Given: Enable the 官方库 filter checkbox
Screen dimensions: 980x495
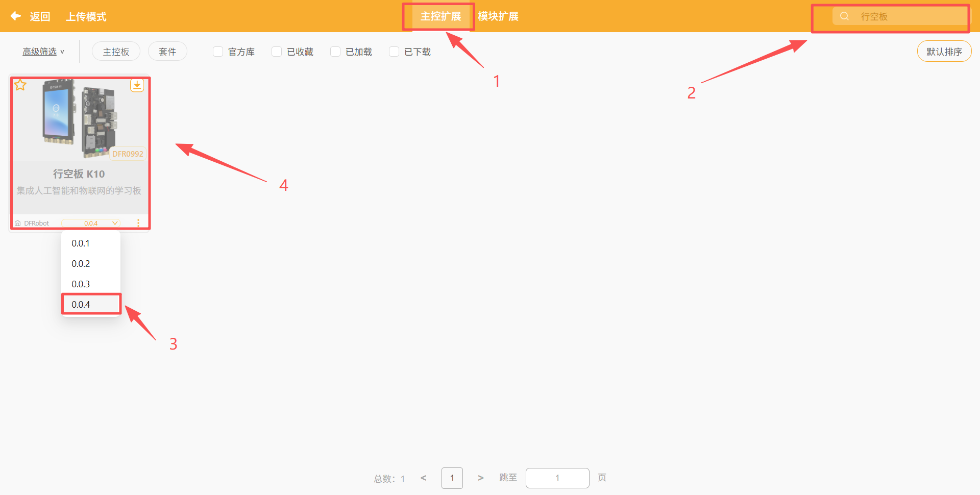Looking at the screenshot, I should tap(218, 51).
